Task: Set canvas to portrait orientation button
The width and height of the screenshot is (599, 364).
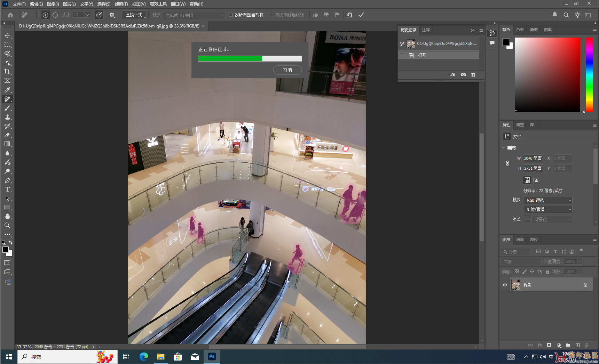Action: point(527,180)
